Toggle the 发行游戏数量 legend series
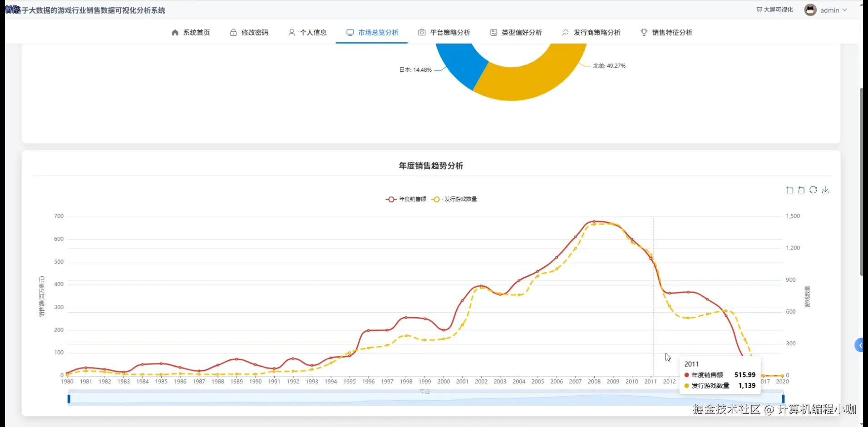 pos(454,199)
